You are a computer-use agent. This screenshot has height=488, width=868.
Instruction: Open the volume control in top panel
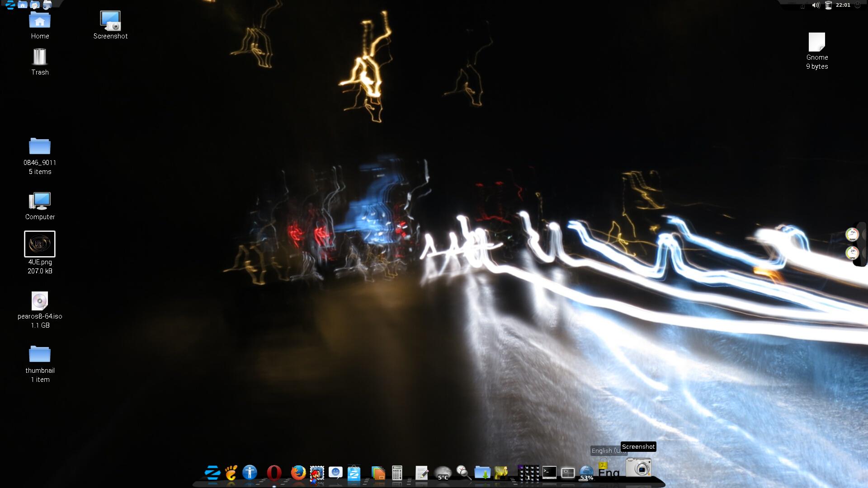[816, 5]
